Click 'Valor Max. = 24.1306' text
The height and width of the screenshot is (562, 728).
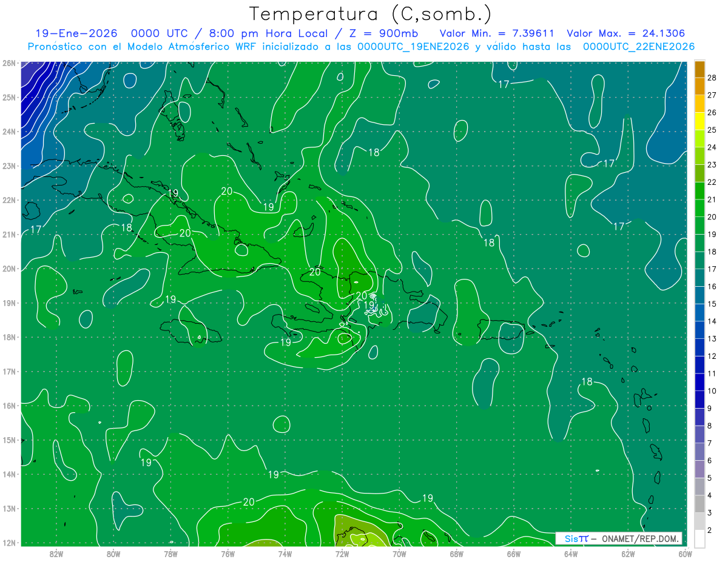click(625, 33)
